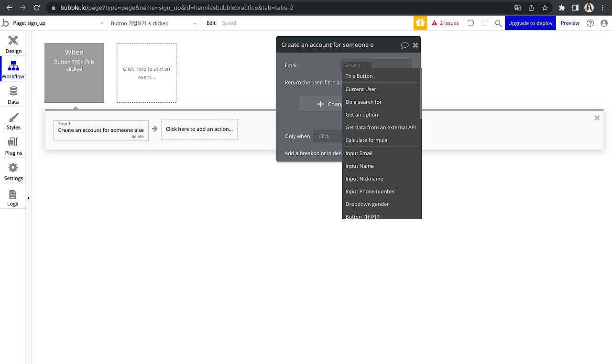
Task: Close the Create an account panel
Action: [415, 45]
